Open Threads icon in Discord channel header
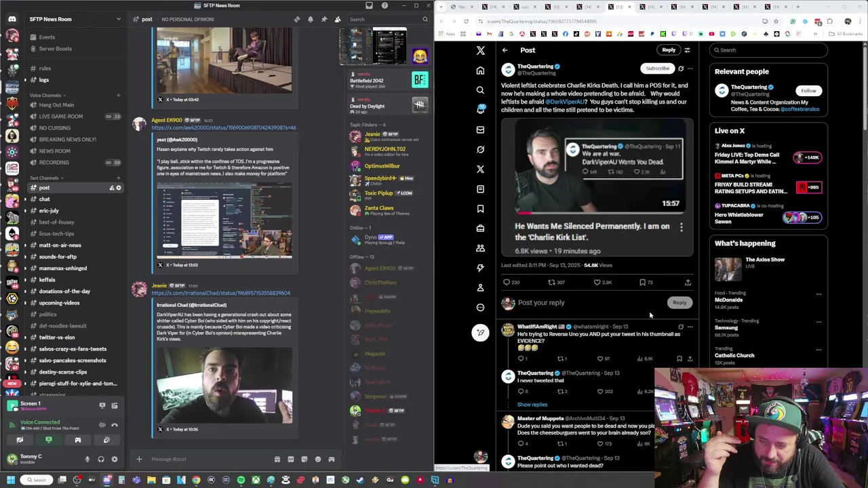This screenshot has height=488, width=868. click(296, 19)
